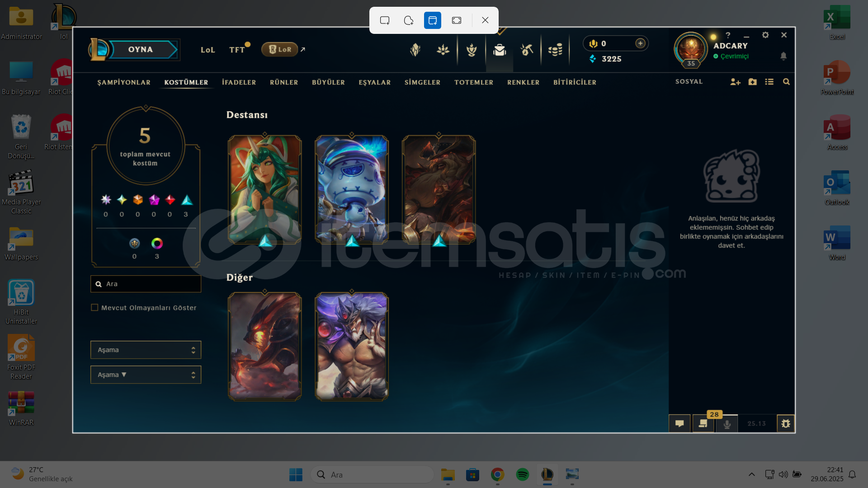
Task: Open the client settings gear icon
Action: pyautogui.click(x=765, y=35)
